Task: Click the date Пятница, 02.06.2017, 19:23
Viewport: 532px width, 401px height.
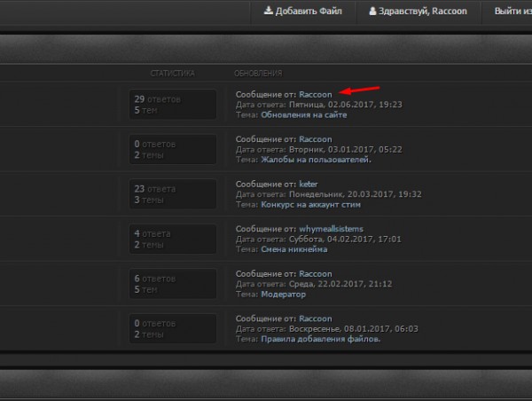Action: coord(346,105)
